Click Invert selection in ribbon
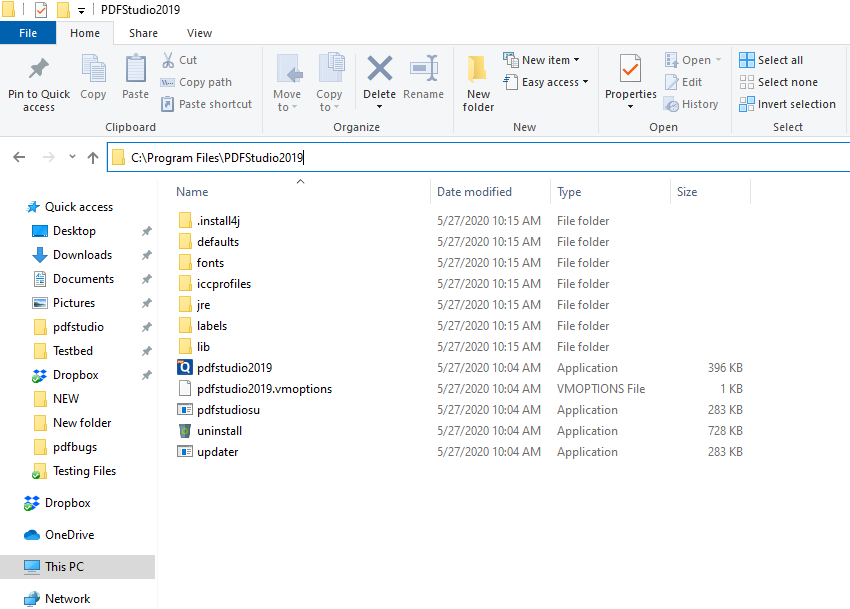The image size is (850, 609). [787, 104]
